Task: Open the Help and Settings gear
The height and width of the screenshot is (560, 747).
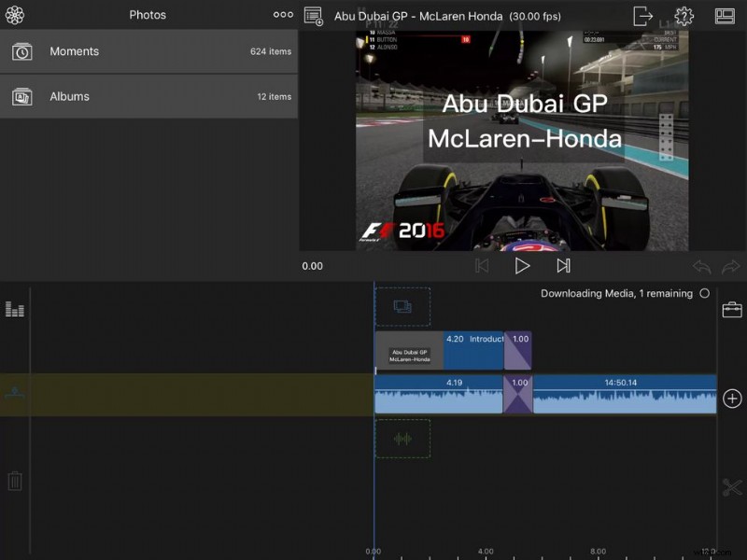Action: click(x=684, y=16)
